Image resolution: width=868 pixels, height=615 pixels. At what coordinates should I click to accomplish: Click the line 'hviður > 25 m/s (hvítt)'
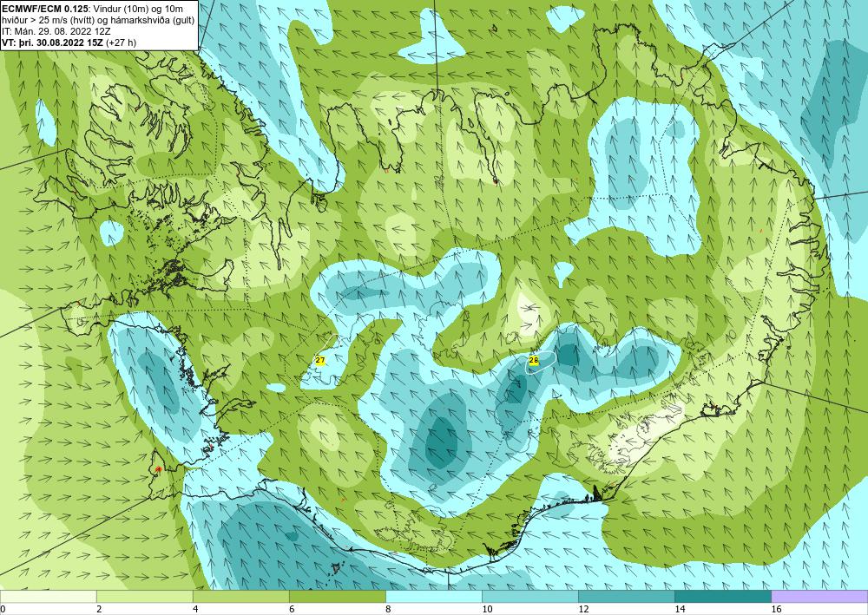47,20
